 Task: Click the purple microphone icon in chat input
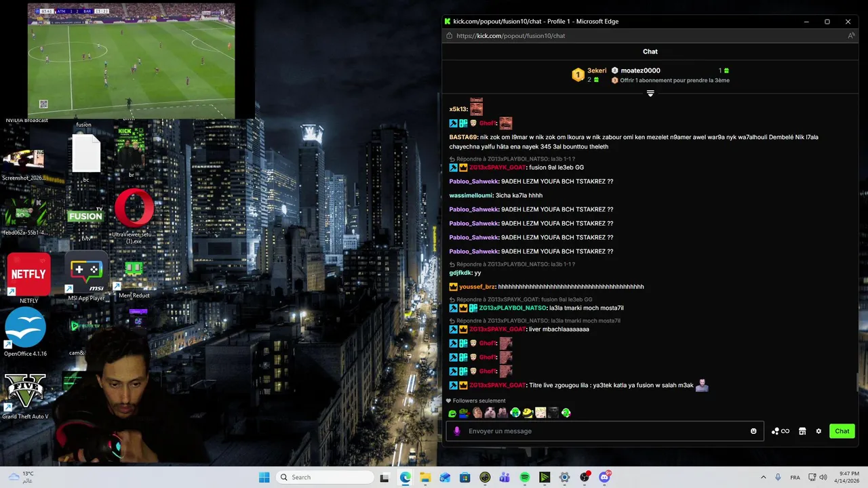(456, 431)
